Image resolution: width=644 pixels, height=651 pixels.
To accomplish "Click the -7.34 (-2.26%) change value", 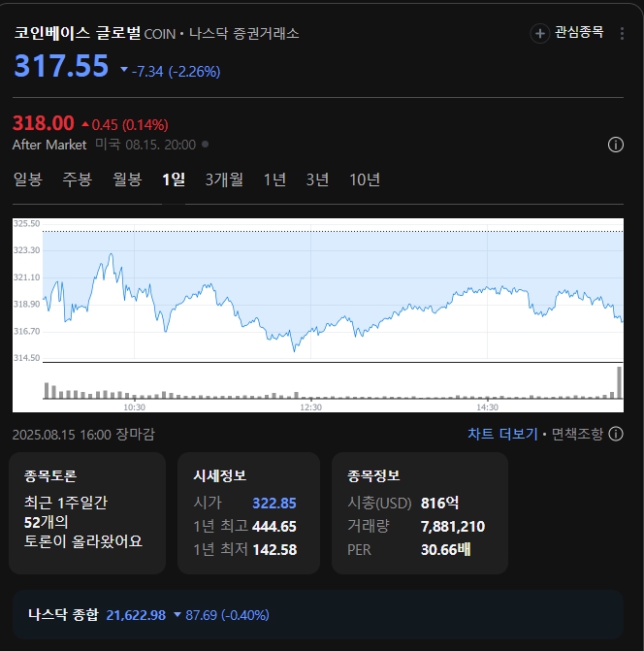I will point(176,72).
